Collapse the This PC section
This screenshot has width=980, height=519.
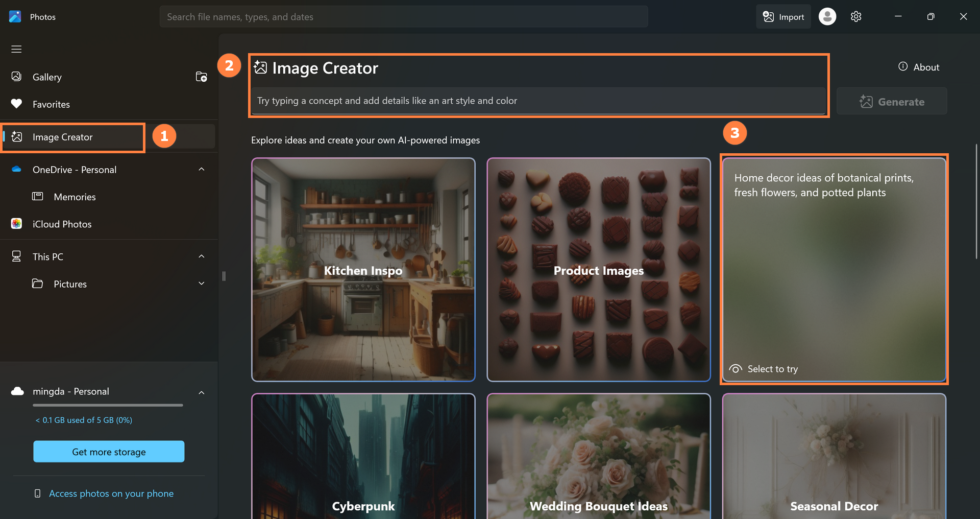pyautogui.click(x=201, y=256)
